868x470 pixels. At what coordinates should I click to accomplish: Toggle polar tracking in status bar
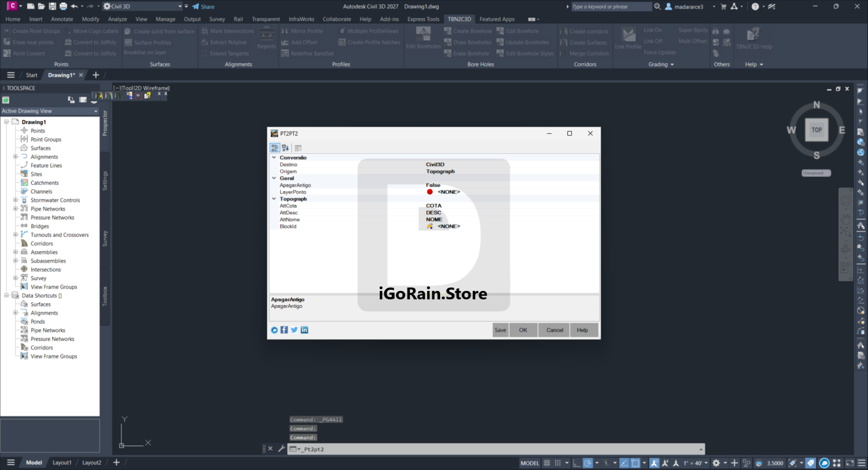[x=588, y=463]
